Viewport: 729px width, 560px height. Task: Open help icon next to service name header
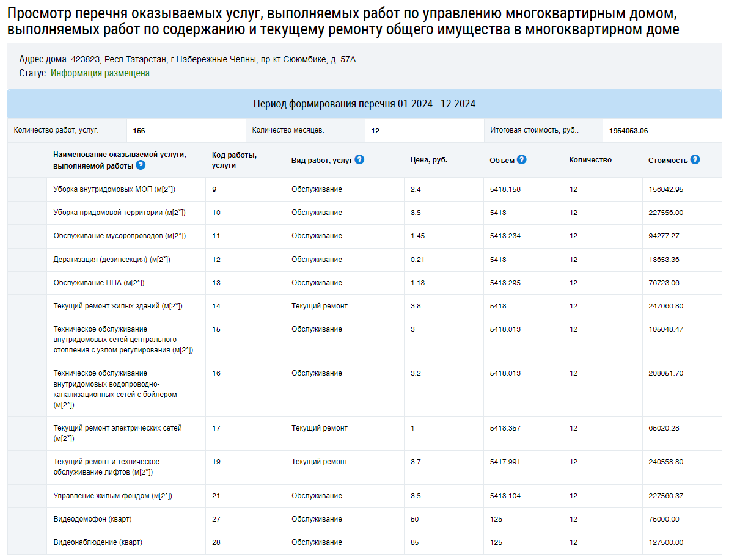[x=141, y=165]
